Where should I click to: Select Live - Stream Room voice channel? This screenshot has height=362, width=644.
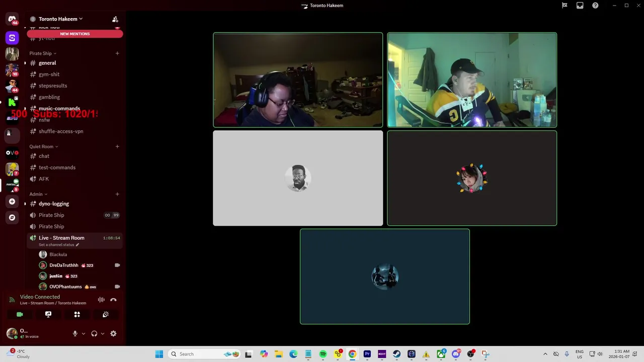point(74,238)
